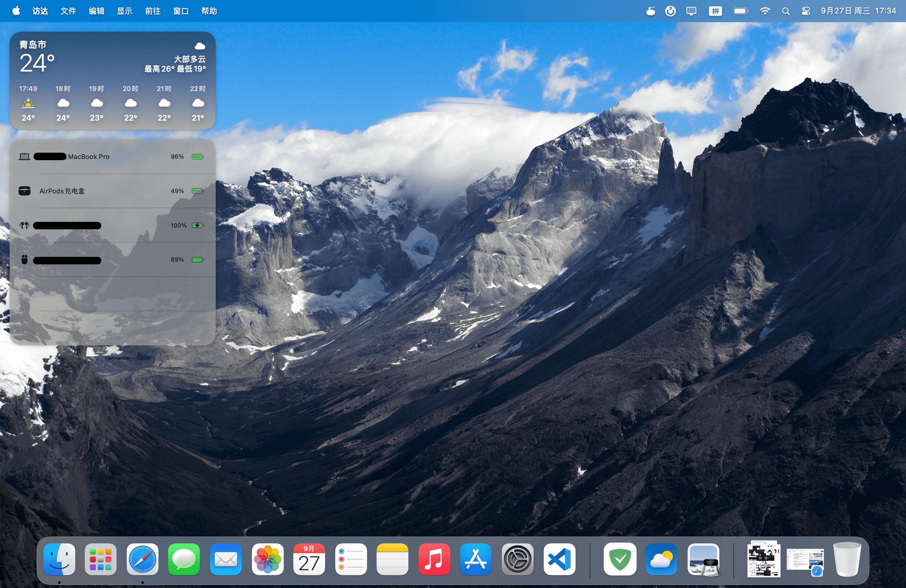Open the Mail app in Dock

[x=226, y=559]
